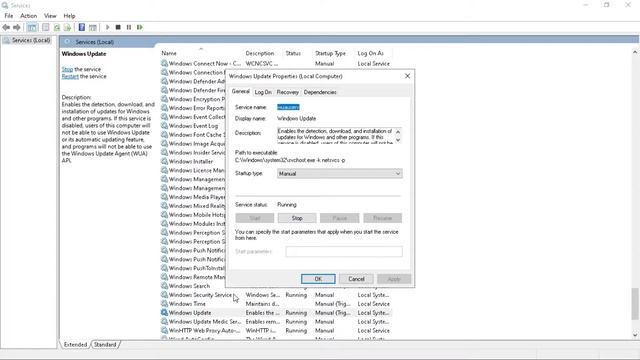This screenshot has height=360, width=640.
Task: Select Services (Local) in console tree
Action: pyautogui.click(x=31, y=40)
